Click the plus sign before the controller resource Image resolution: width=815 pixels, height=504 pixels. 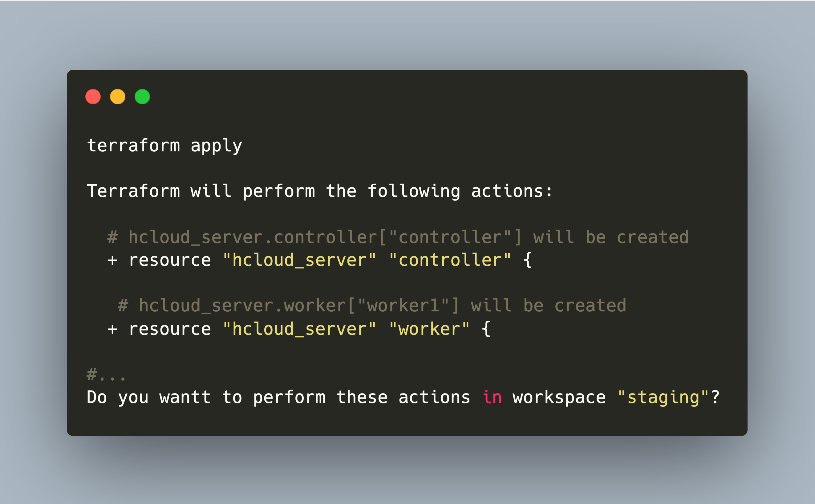112,260
